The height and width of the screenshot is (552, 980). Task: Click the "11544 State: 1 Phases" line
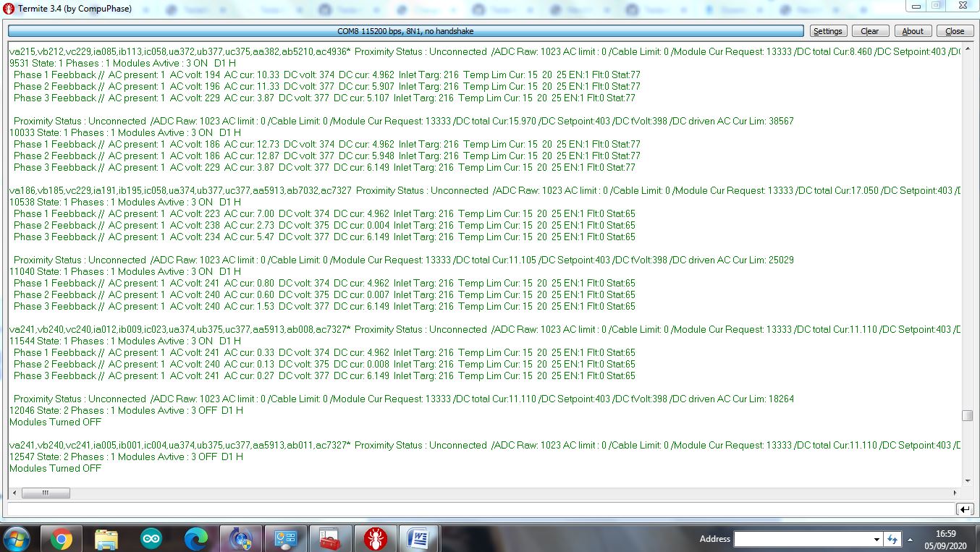tap(125, 341)
